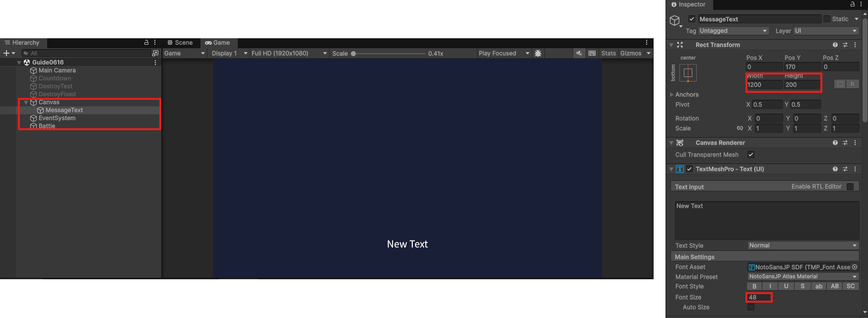Open the Tag Untagged dropdown

(x=734, y=31)
